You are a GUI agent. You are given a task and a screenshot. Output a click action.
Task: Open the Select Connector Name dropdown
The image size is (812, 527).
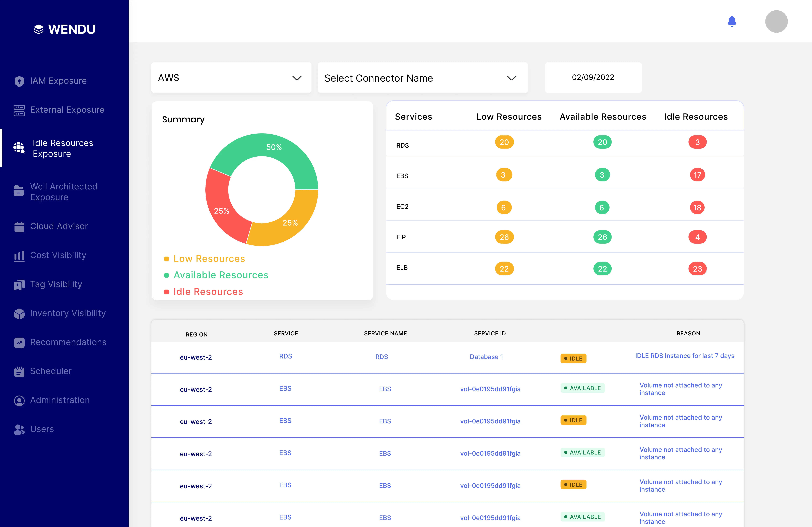click(423, 78)
